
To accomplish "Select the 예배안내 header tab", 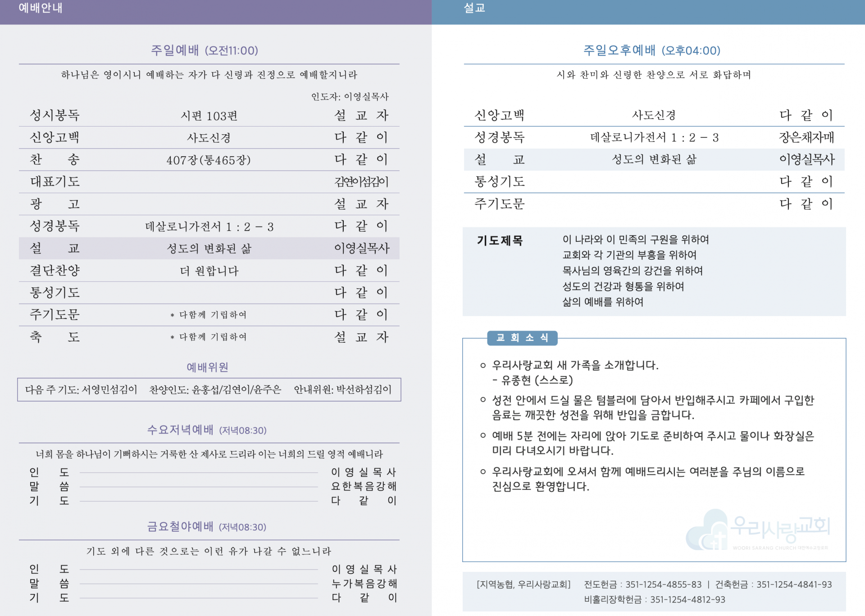I will (x=41, y=8).
